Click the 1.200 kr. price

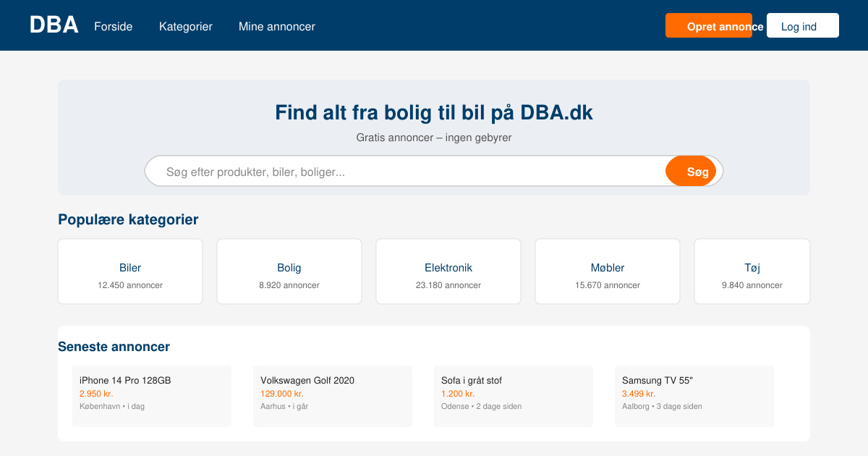point(458,394)
